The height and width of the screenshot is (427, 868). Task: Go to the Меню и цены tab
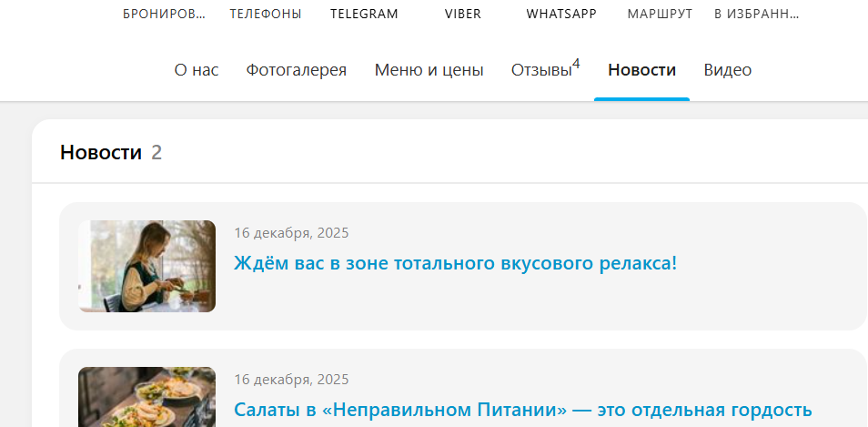click(429, 70)
